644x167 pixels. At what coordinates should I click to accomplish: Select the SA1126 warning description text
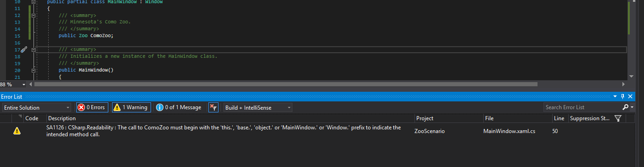point(224,131)
